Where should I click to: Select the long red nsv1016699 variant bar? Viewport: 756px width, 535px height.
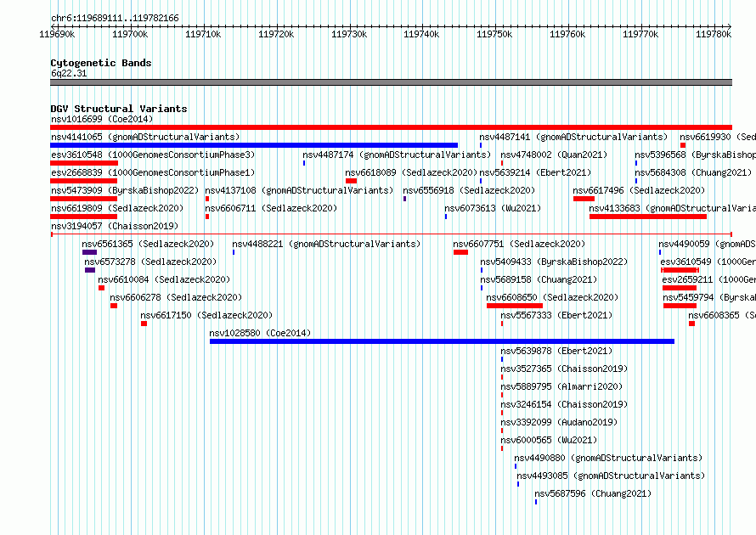point(391,127)
